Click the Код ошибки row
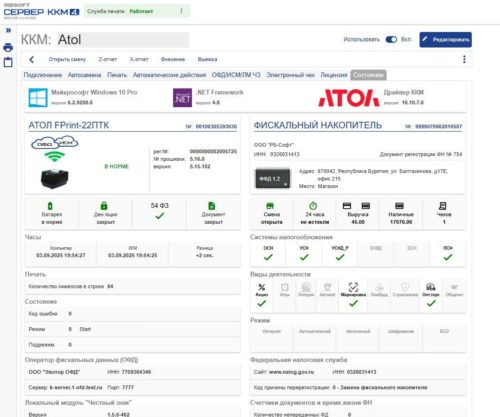This screenshot has height=417, width=500. click(133, 314)
